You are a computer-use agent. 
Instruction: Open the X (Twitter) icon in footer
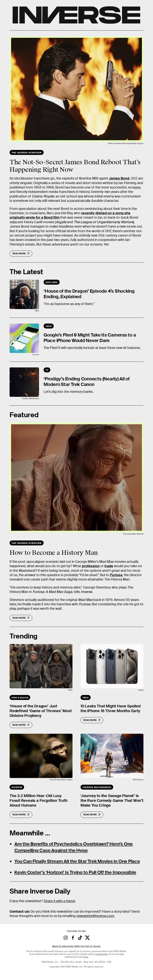pos(87,937)
